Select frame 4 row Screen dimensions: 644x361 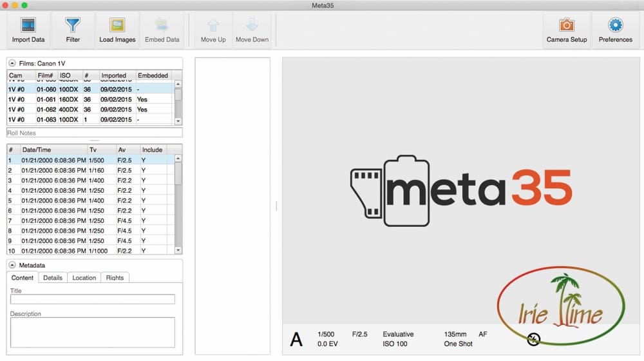(x=90, y=190)
